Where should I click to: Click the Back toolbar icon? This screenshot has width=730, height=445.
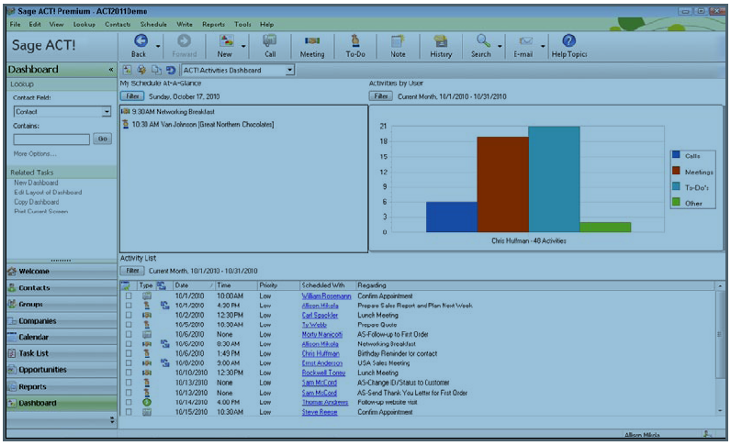(x=140, y=46)
